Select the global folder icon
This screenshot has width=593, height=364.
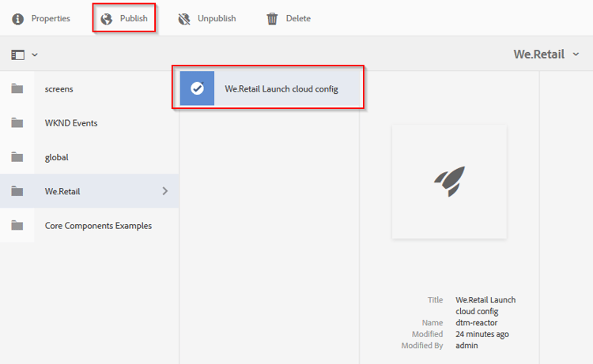[17, 157]
